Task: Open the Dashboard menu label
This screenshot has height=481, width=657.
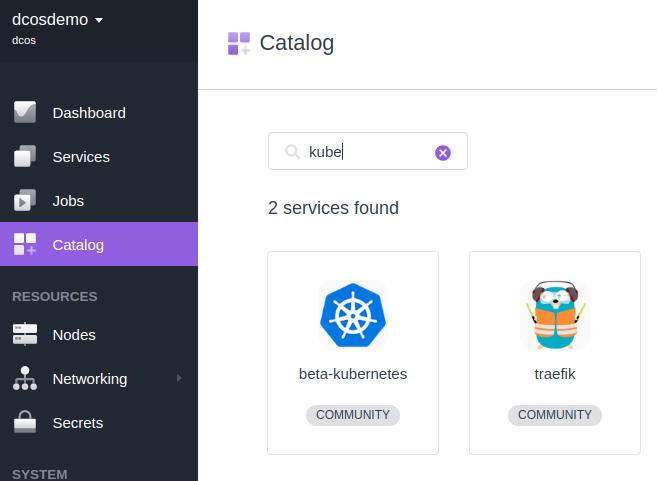Action: [89, 113]
